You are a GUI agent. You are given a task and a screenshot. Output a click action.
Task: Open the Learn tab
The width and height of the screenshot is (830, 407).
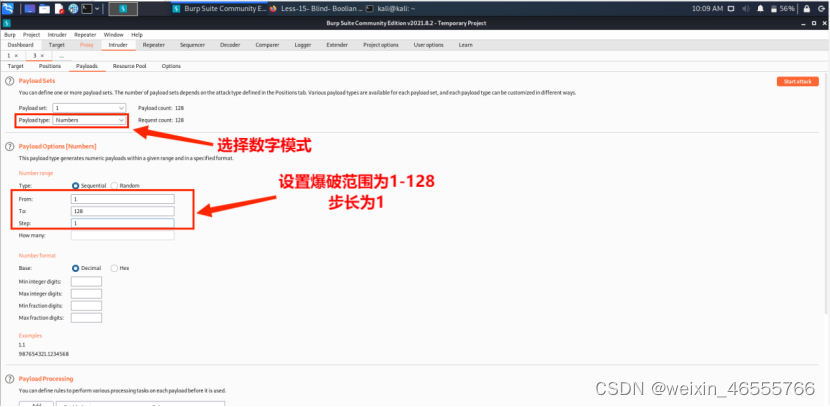(466, 45)
